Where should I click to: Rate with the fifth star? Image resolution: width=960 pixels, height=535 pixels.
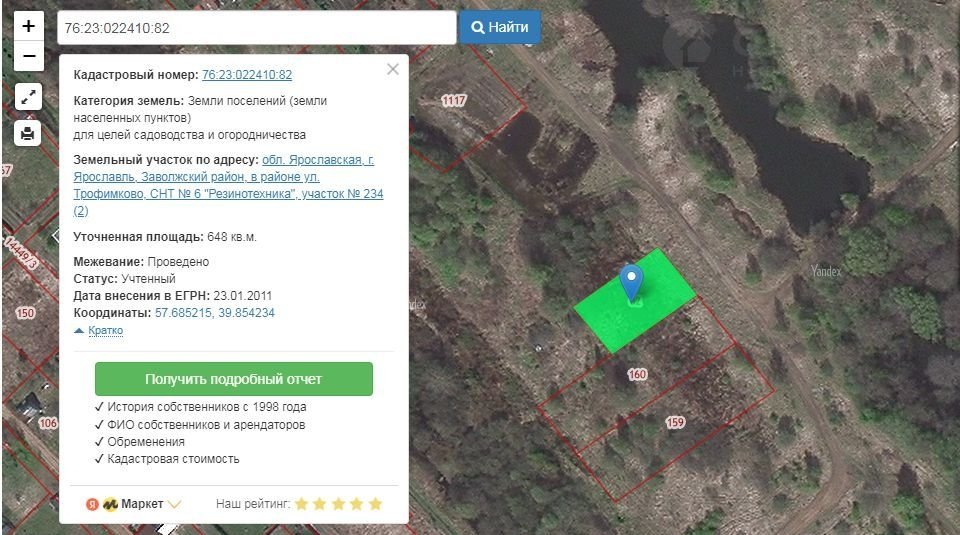(375, 504)
